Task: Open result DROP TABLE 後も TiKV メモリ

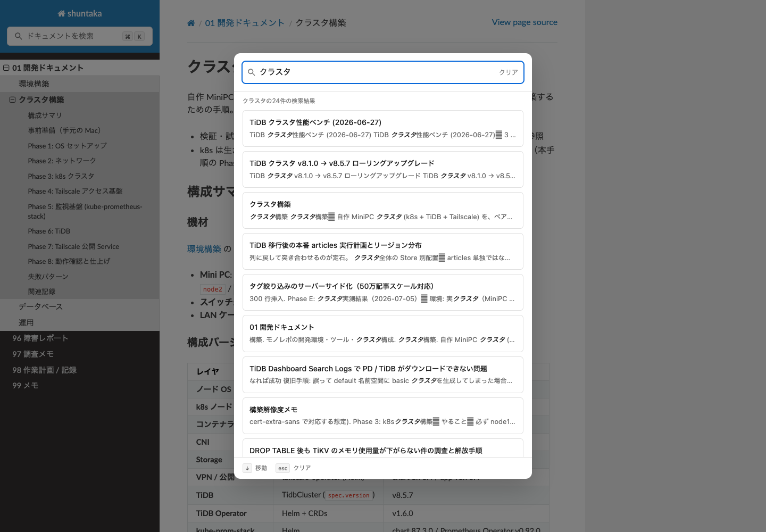Action: tap(383, 448)
